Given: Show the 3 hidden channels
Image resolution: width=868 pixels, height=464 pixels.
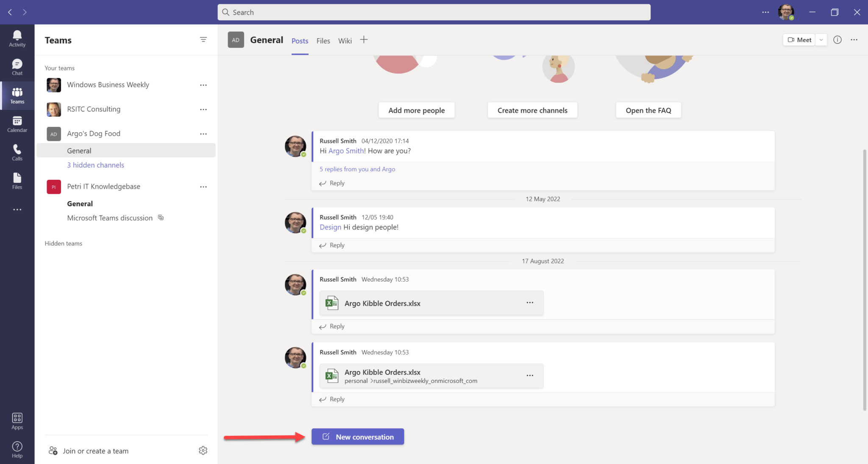Looking at the screenshot, I should point(95,165).
